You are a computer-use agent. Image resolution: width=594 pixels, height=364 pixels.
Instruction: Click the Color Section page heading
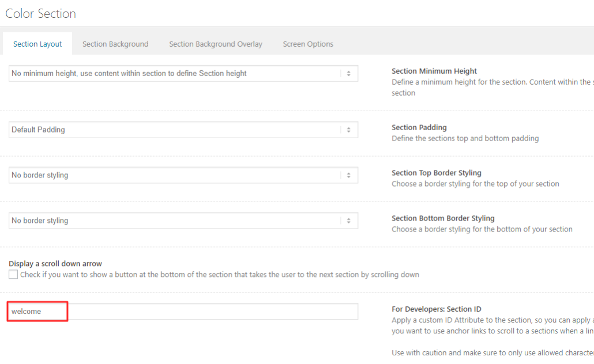coord(40,13)
